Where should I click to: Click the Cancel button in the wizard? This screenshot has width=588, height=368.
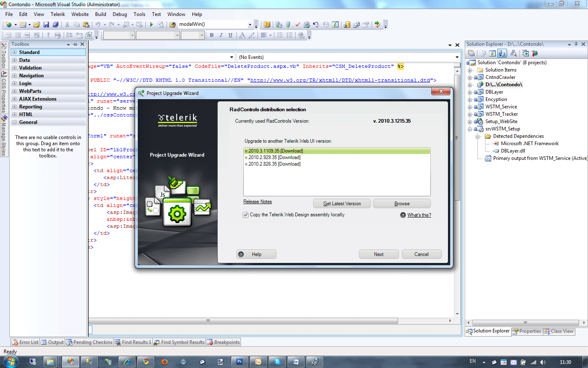[422, 254]
